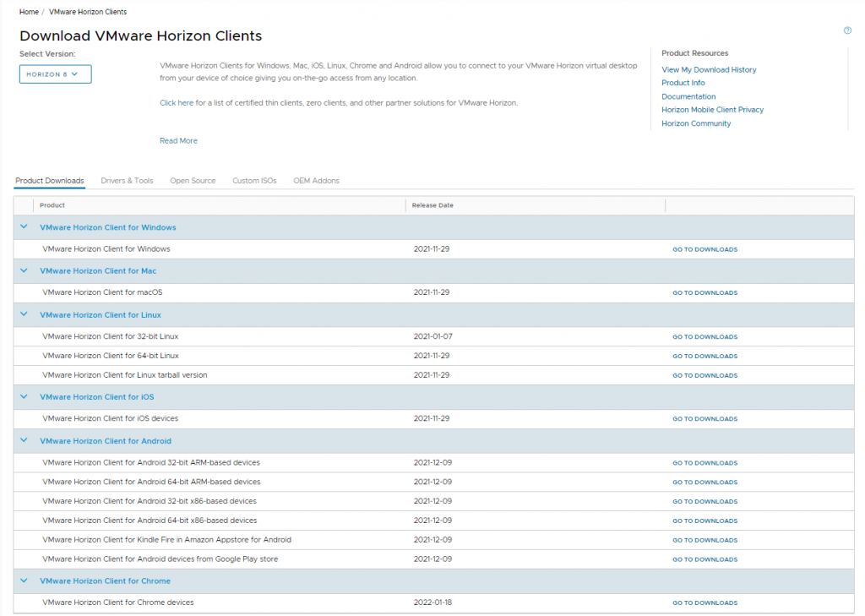Collapse the VMware Horizon Client for Mac section
The width and height of the screenshot is (865, 616).
[x=24, y=270]
